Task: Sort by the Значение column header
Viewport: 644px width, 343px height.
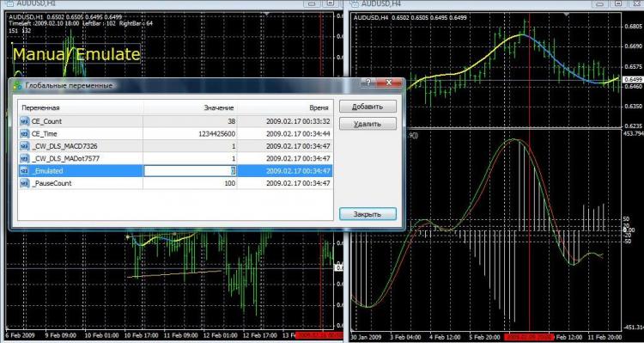Action: point(190,107)
